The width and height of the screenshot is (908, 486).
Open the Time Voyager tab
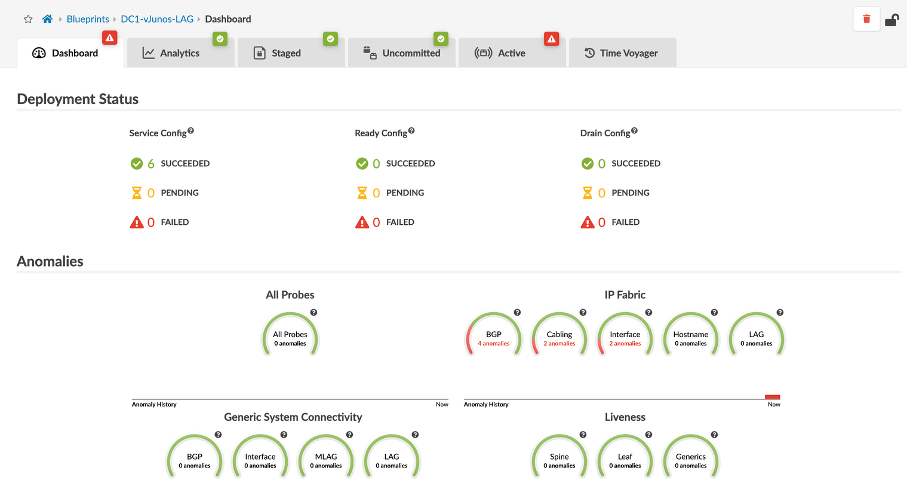pos(621,53)
